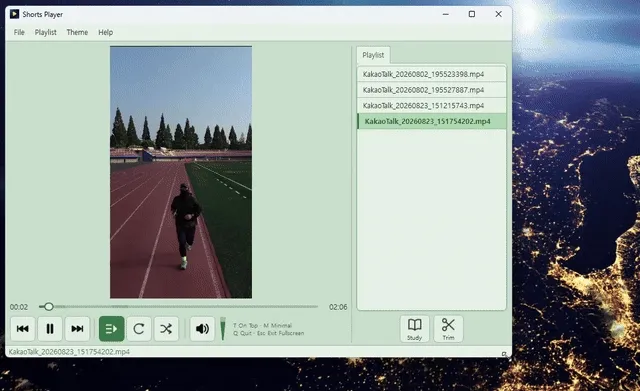Toggle shuffle playback
640x391 pixels.
pyautogui.click(x=166, y=329)
